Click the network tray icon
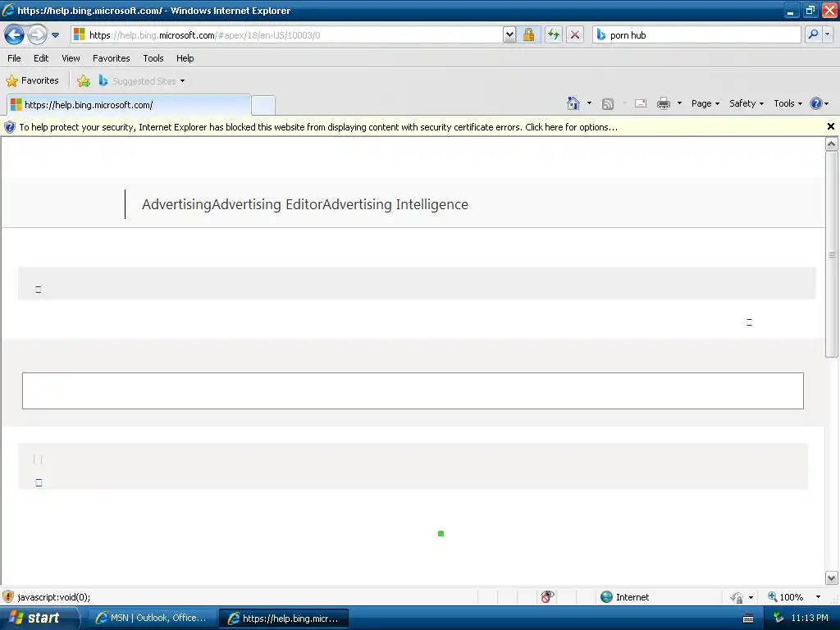Image resolution: width=840 pixels, height=630 pixels. [778, 619]
